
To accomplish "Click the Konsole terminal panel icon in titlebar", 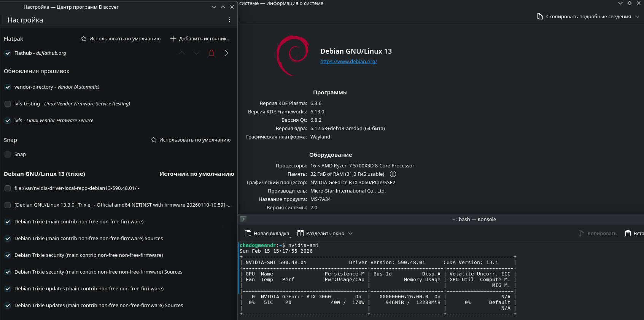I will (x=243, y=219).
